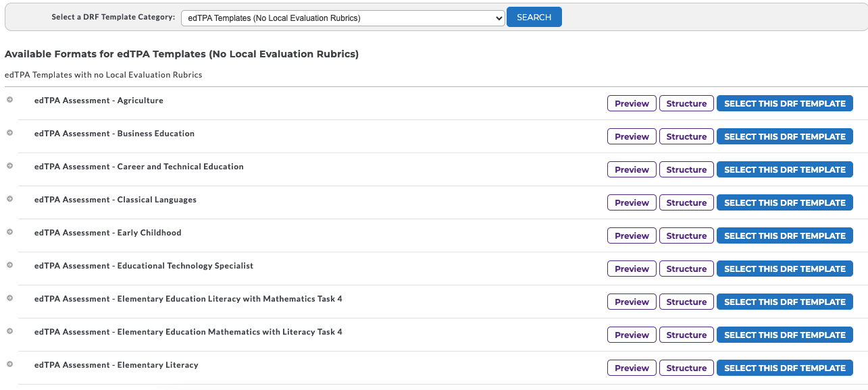Click the SEARCH button
This screenshot has width=868, height=390.
tap(534, 18)
